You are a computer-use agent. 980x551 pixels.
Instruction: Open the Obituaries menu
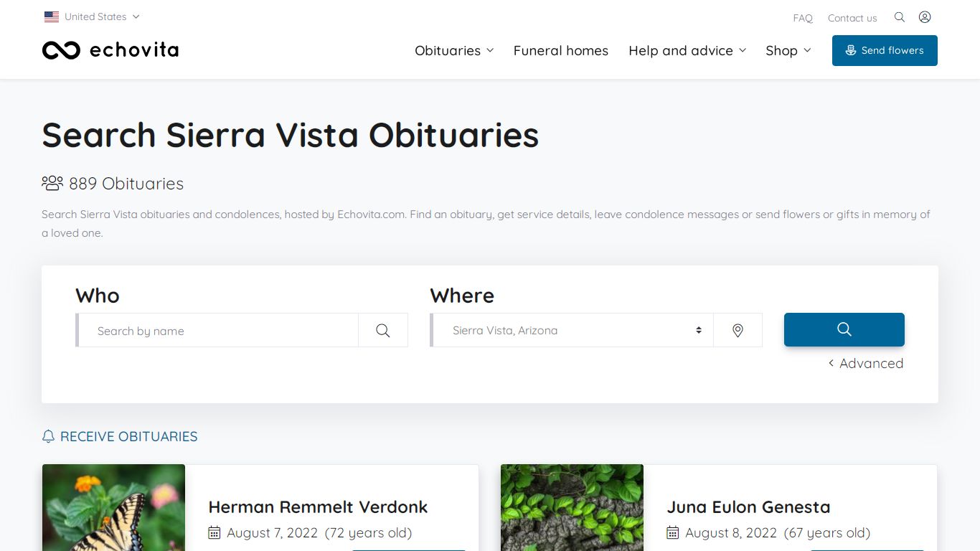tap(454, 50)
